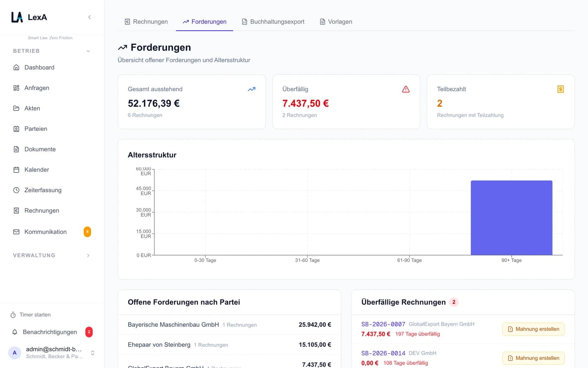Click the trend icon in Gesamt ausstehend card
The image size is (588, 368).
[x=252, y=89]
